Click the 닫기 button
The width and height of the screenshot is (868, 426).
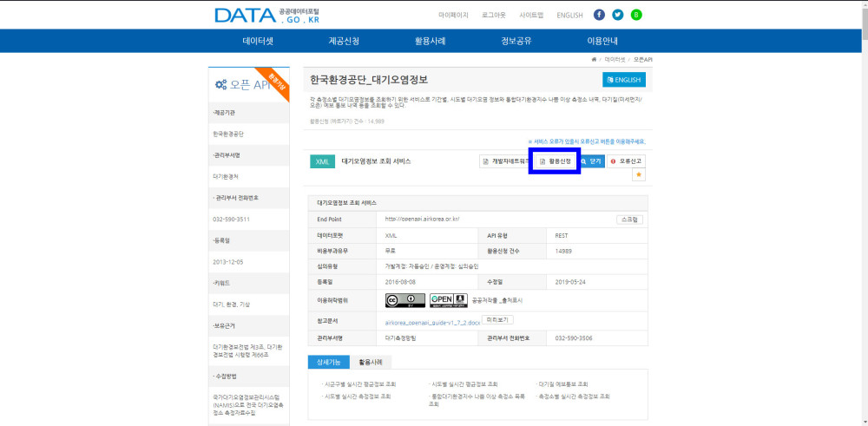[591, 161]
